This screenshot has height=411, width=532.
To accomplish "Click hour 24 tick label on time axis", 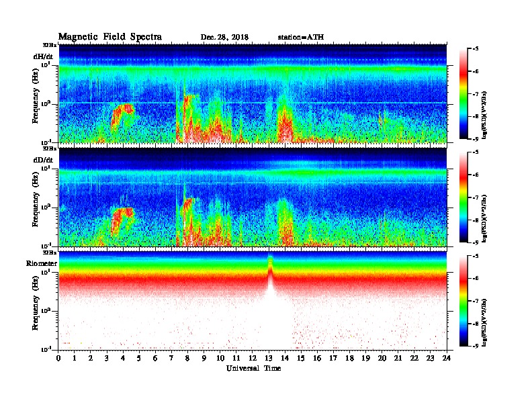I will click(x=447, y=359).
